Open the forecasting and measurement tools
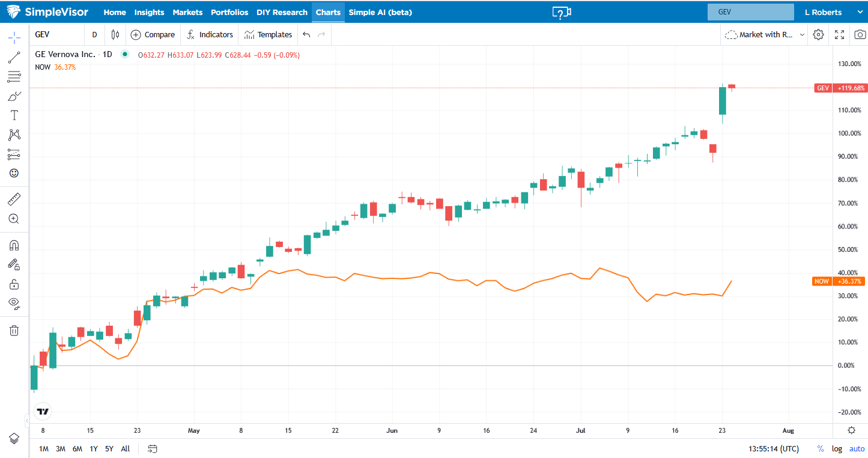This screenshot has height=458, width=868. (14, 154)
